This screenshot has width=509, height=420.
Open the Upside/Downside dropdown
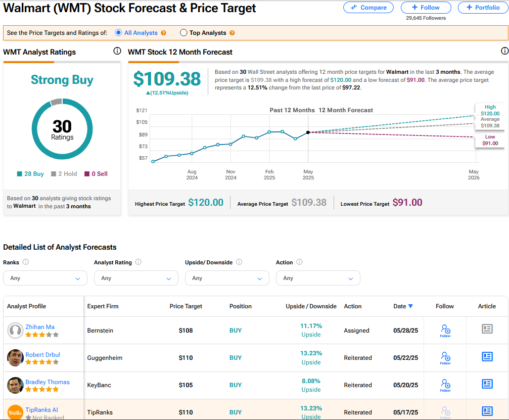click(x=227, y=278)
